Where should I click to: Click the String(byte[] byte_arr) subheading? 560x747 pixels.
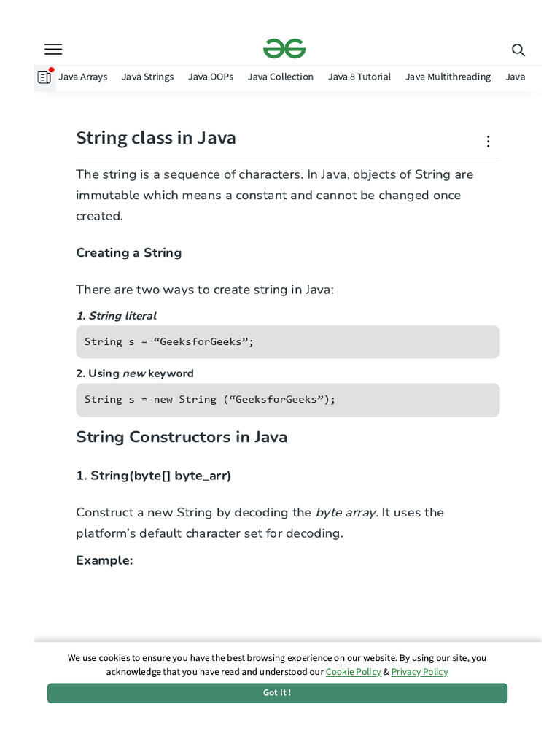click(x=154, y=476)
